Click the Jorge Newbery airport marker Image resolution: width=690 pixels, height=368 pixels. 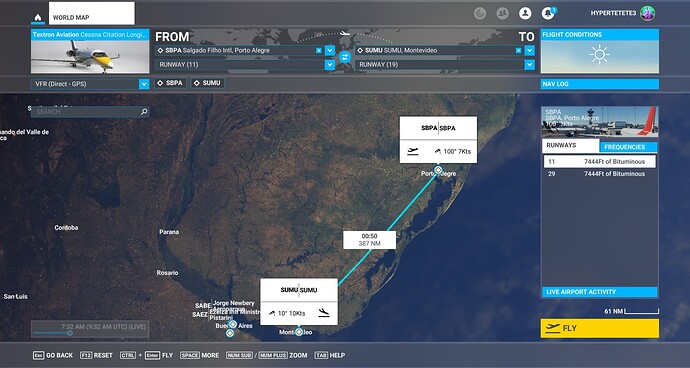click(x=233, y=324)
